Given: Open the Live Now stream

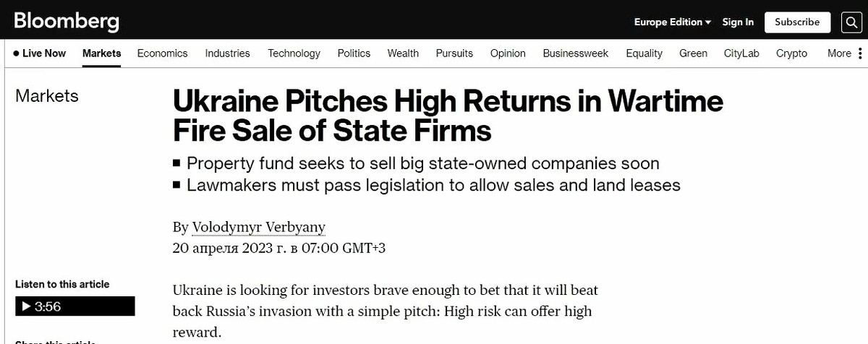Looking at the screenshot, I should (40, 53).
